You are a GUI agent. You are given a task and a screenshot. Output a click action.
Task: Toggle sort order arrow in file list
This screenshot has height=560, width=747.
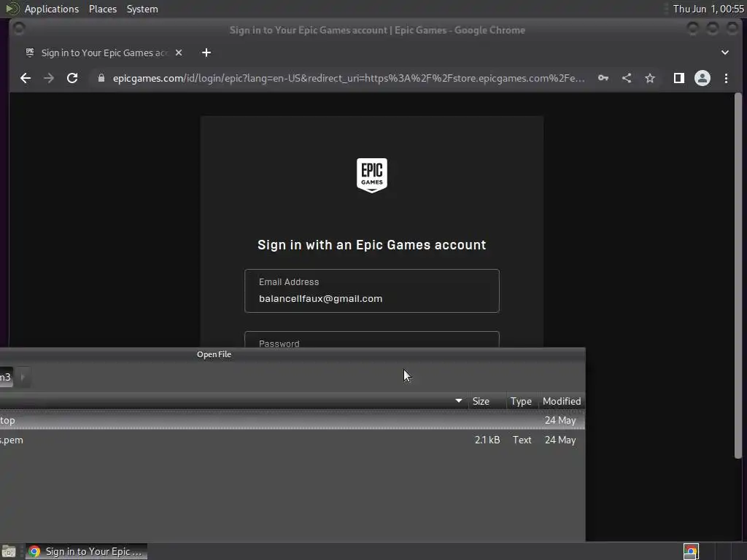coord(458,401)
